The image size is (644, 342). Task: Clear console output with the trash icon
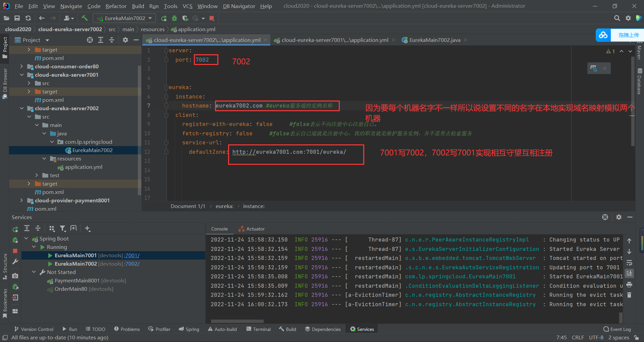(x=629, y=295)
